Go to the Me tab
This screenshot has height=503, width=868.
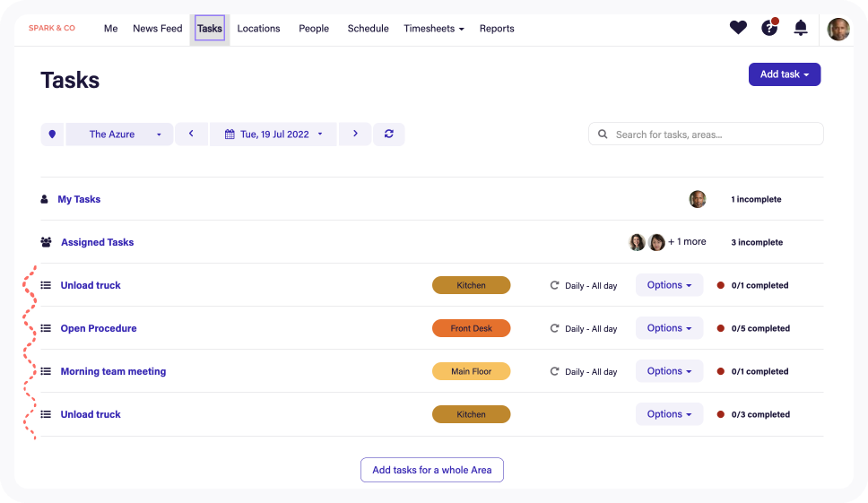pos(110,29)
